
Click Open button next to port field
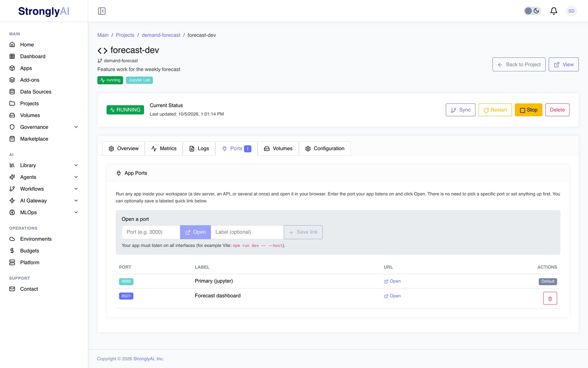[x=196, y=232]
